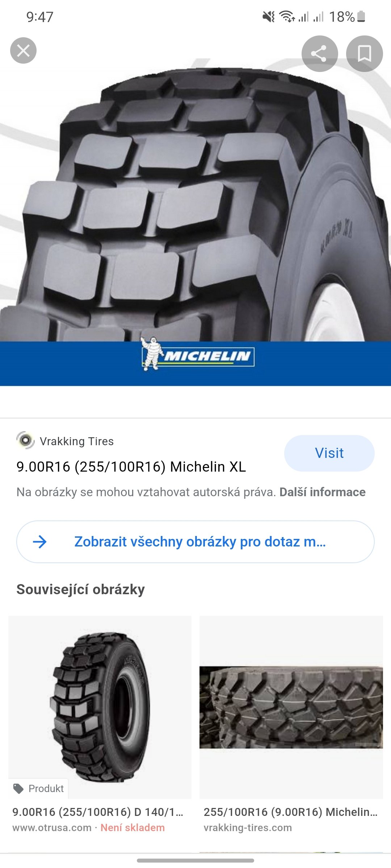This screenshot has width=391, height=868.
Task: Tap the Vrakking Tires site favicon
Action: tap(25, 441)
